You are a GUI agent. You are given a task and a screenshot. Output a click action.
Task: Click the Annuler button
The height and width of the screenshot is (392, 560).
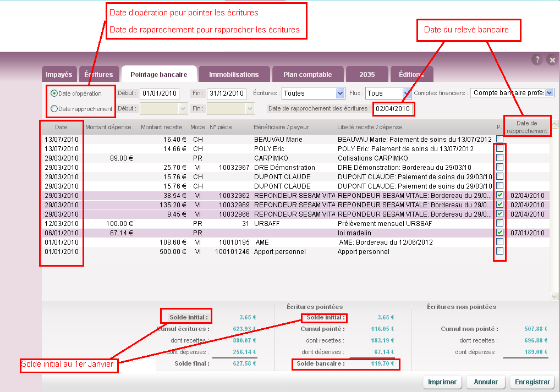point(486,382)
